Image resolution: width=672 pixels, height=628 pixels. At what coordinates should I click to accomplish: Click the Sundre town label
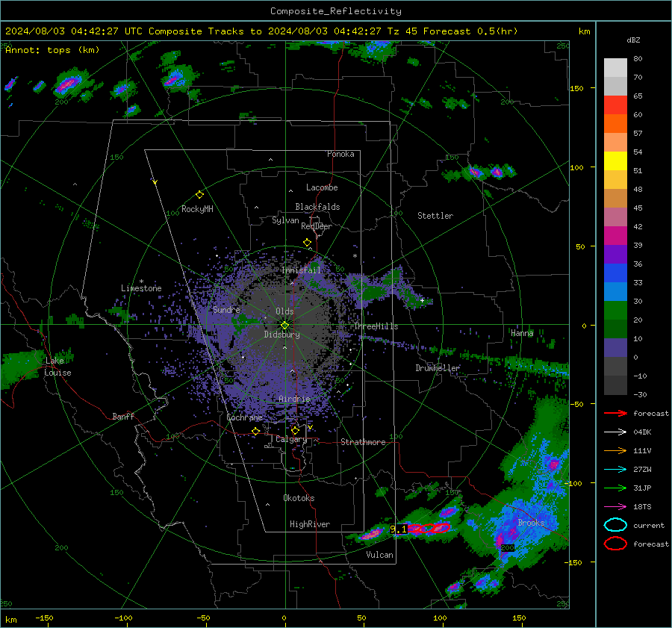226,309
